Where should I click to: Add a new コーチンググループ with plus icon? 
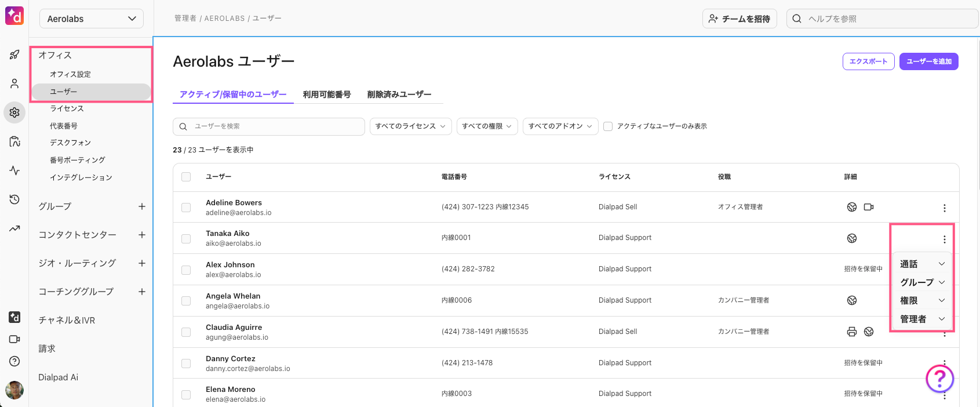(142, 292)
